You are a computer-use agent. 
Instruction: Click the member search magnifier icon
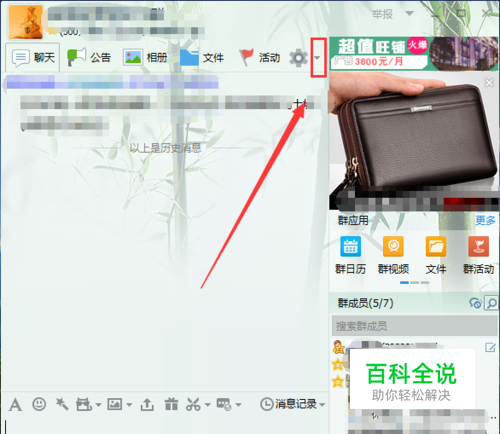[x=491, y=303]
